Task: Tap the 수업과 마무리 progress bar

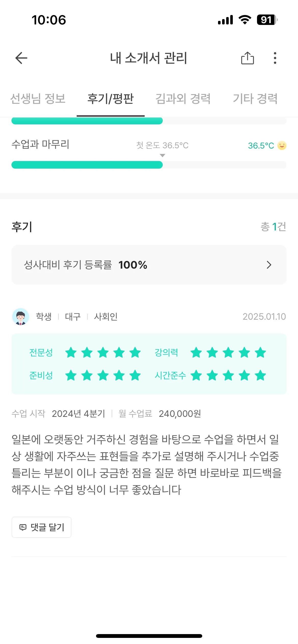Action: (149, 165)
